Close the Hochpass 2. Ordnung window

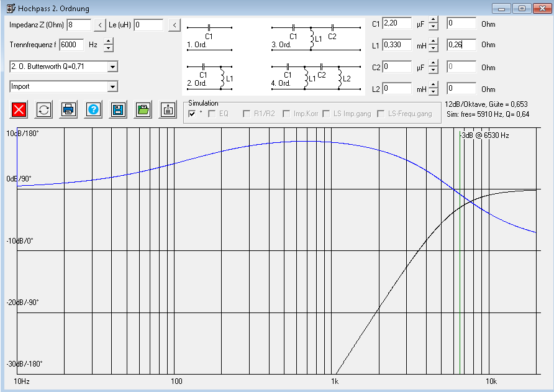(543, 8)
